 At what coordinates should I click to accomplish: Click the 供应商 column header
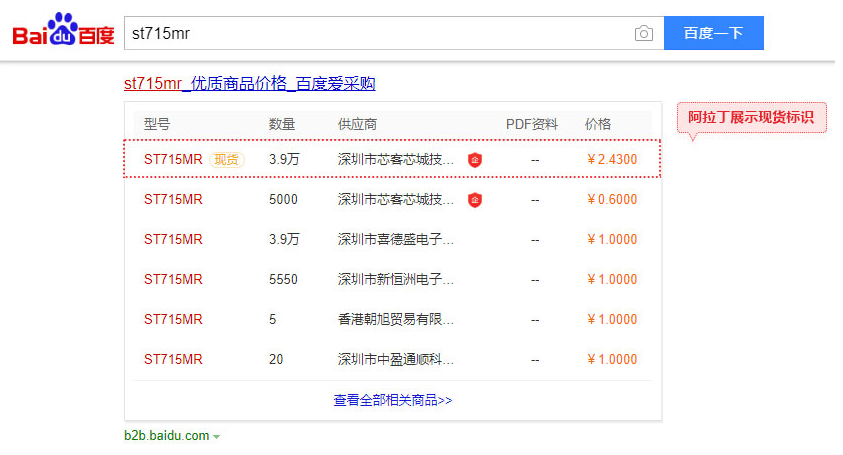pyautogui.click(x=357, y=124)
